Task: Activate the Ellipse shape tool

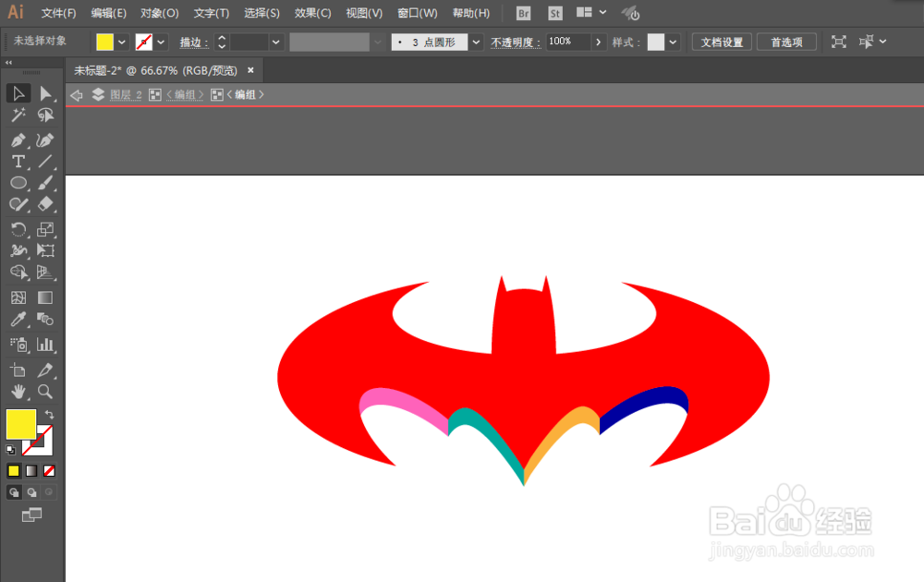Action: point(18,183)
